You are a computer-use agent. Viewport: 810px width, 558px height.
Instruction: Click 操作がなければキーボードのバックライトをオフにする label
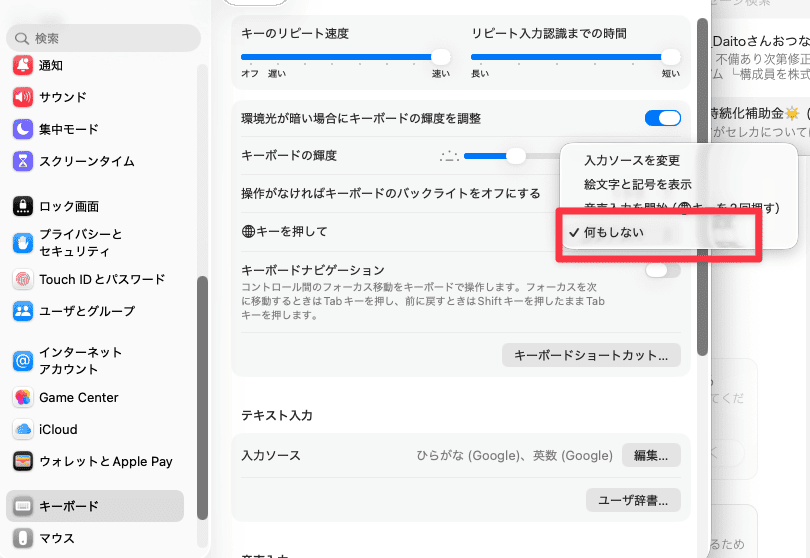pyautogui.click(x=391, y=194)
